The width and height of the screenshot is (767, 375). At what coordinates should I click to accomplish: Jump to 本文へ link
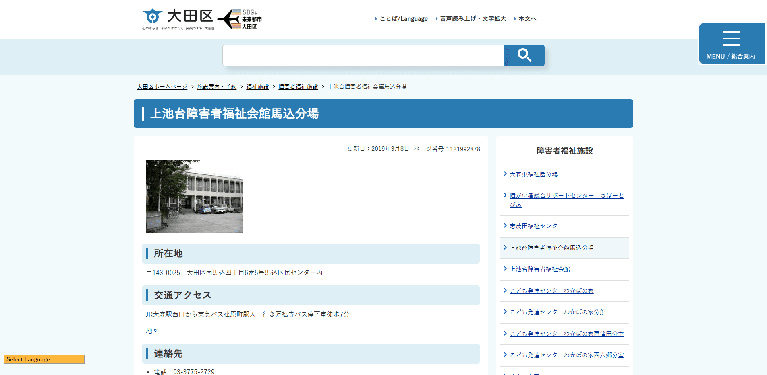[x=527, y=19]
